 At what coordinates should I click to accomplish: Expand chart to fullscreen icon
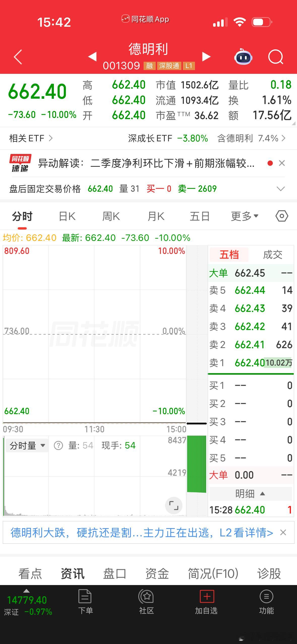(x=174, y=506)
